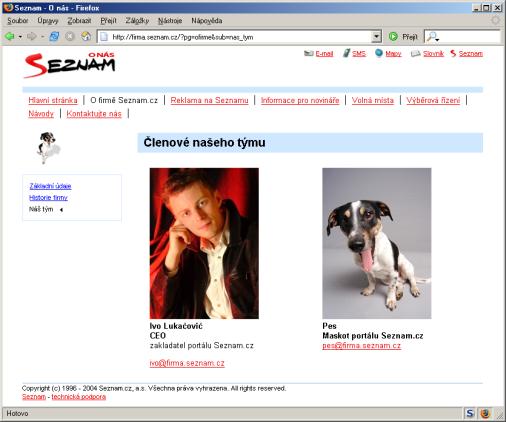Open the Seznam link in top right

coord(471,54)
